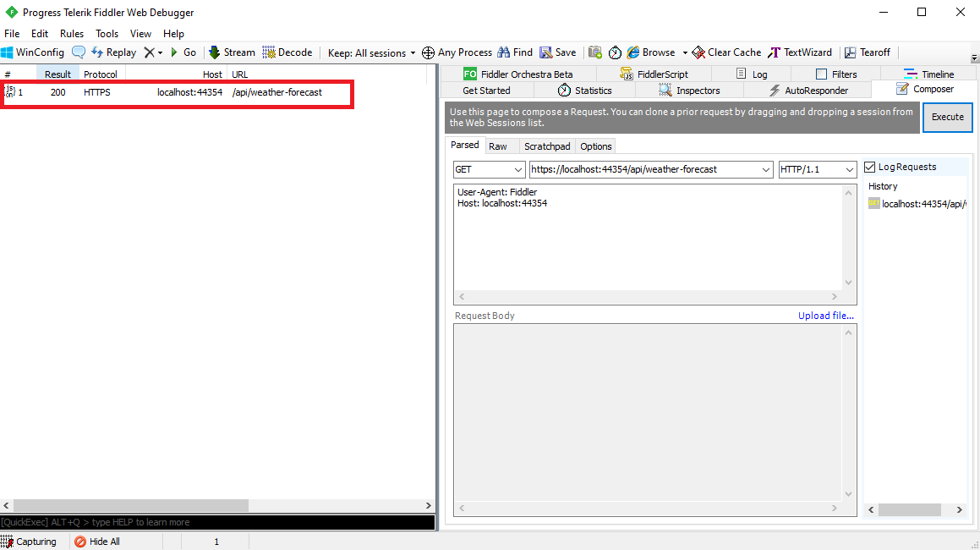Open the Get Started tab
This screenshot has height=550, width=980.
486,91
